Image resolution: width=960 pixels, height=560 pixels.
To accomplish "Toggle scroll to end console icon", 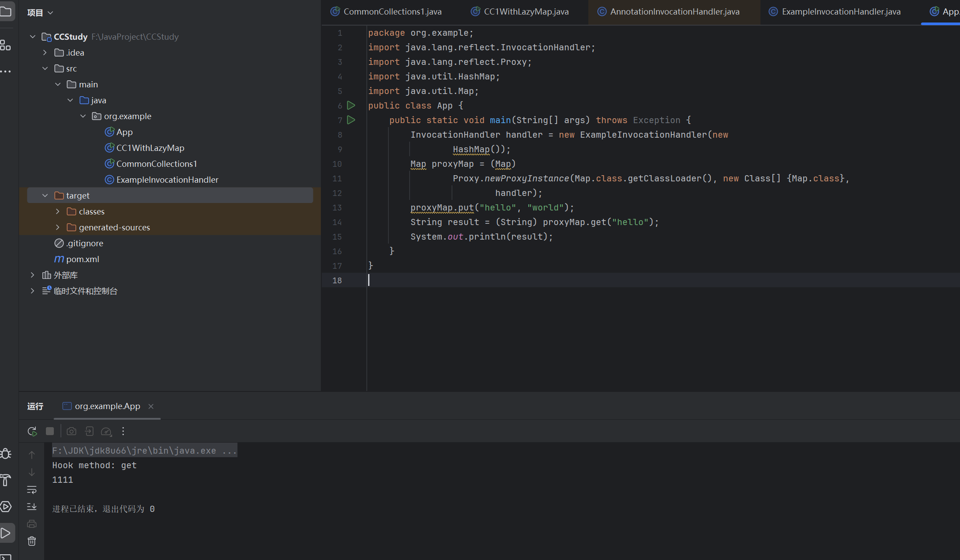I will click(x=32, y=507).
